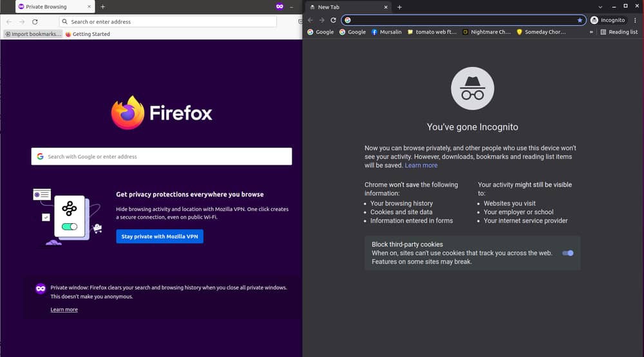Open a new tab in Chrome
Screen dimensions: 644x357
[399, 7]
